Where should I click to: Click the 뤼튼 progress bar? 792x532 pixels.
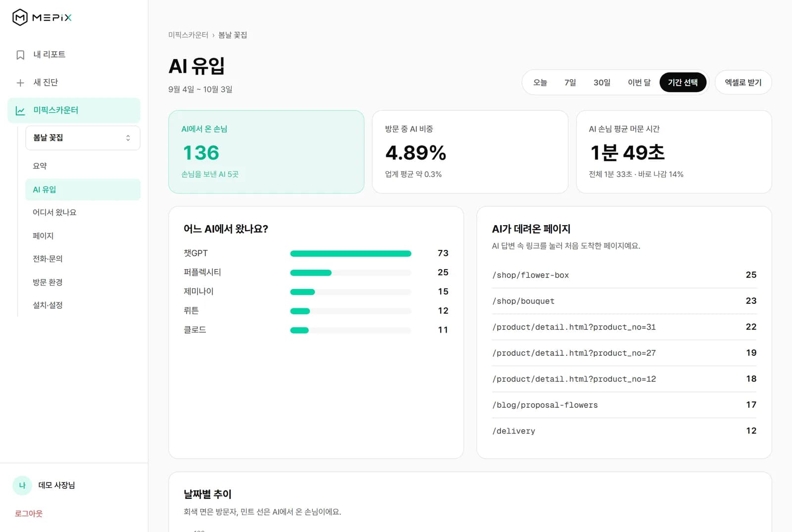click(350, 311)
